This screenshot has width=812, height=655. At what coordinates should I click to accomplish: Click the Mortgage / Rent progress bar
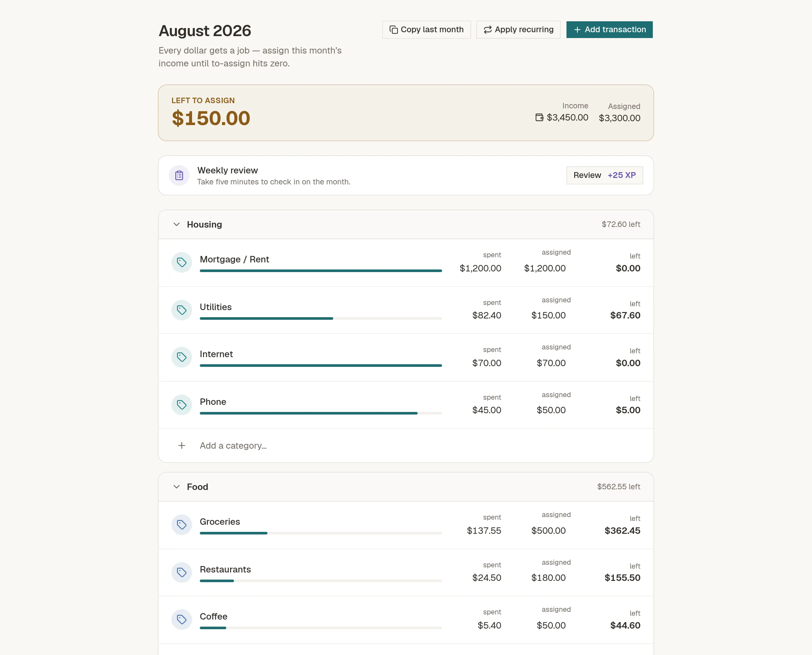(321, 270)
